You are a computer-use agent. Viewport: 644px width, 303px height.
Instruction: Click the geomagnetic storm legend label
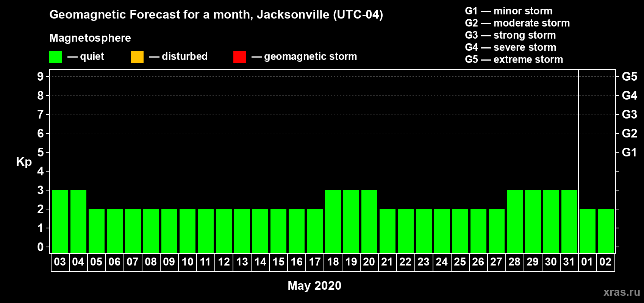311,57
